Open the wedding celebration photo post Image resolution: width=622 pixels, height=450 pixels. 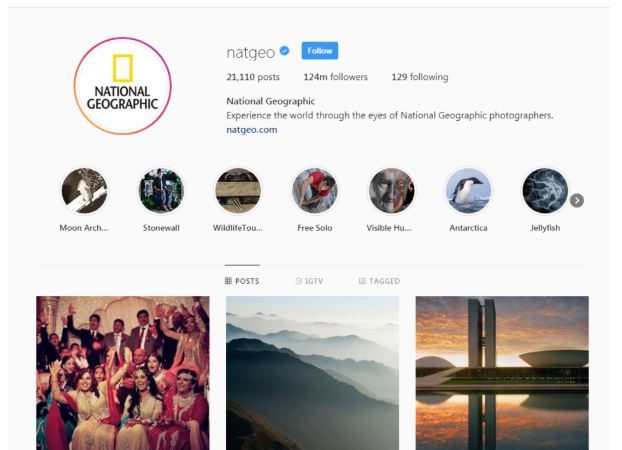point(123,373)
